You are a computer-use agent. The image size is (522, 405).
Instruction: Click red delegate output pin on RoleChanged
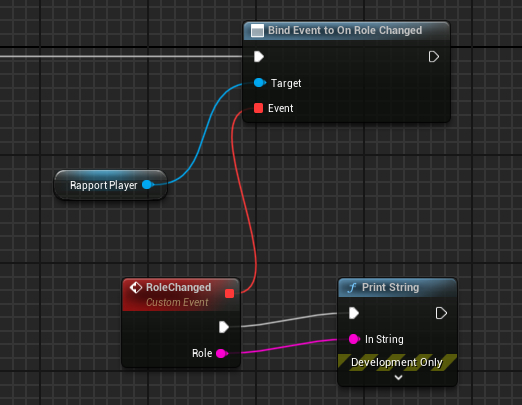(x=229, y=294)
